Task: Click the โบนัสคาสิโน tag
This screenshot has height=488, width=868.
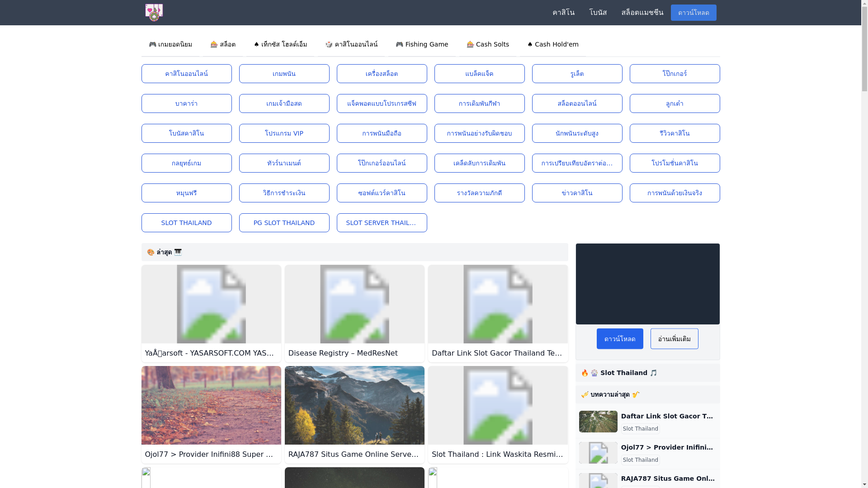Action: coord(187,133)
